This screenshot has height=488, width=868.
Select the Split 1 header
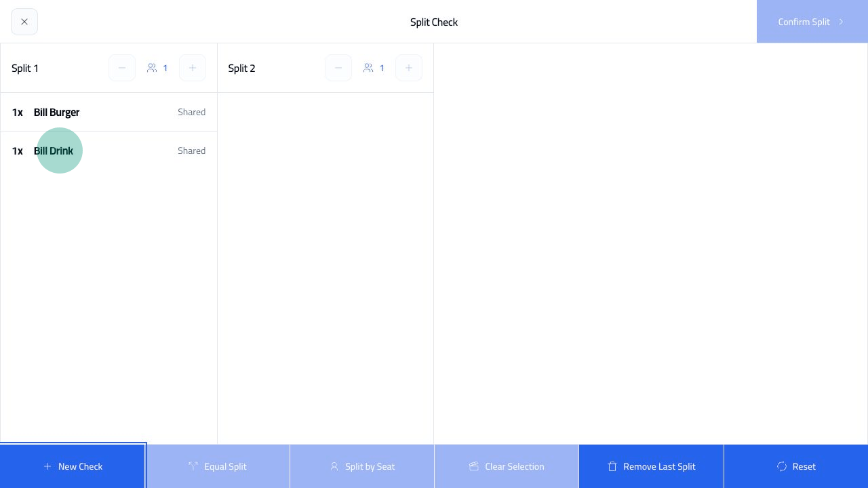point(25,68)
